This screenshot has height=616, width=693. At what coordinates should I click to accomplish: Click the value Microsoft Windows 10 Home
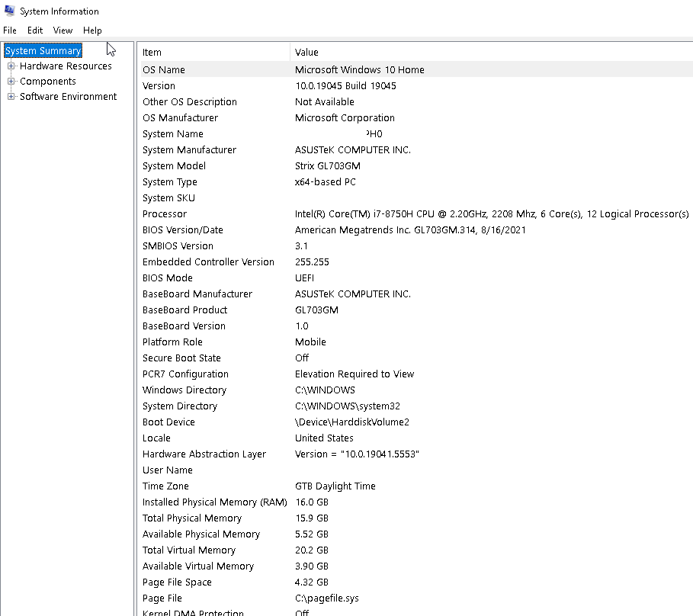[x=359, y=70]
